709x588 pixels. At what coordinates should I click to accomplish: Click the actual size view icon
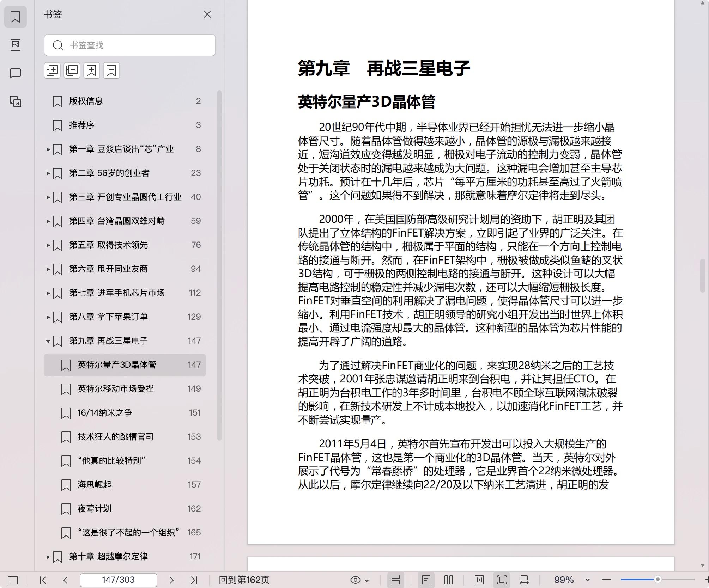click(479, 580)
